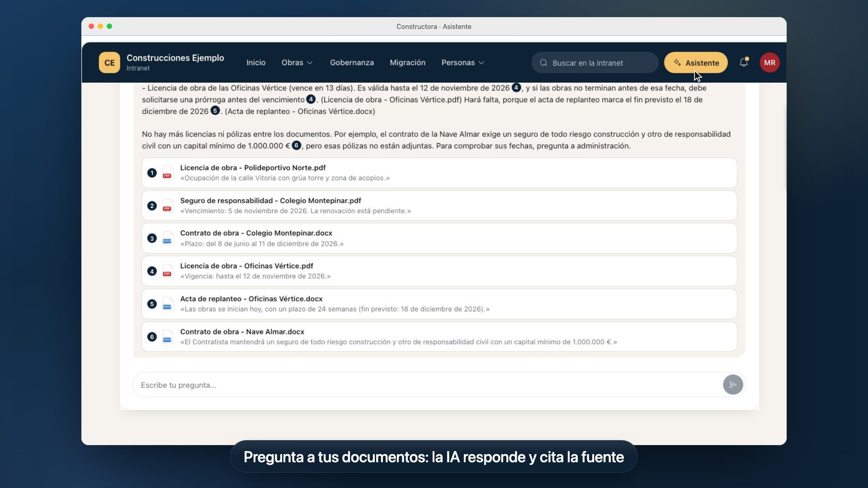Expand the Obras dropdown menu
868x488 pixels.
click(x=297, y=62)
